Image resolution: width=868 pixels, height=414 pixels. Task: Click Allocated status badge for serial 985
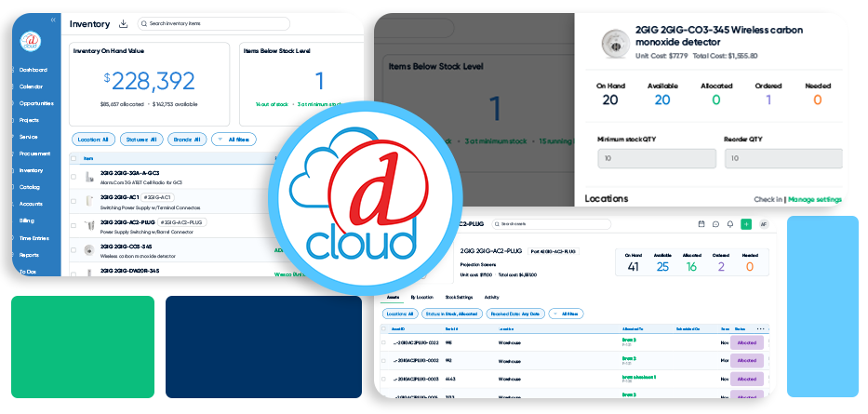(747, 342)
